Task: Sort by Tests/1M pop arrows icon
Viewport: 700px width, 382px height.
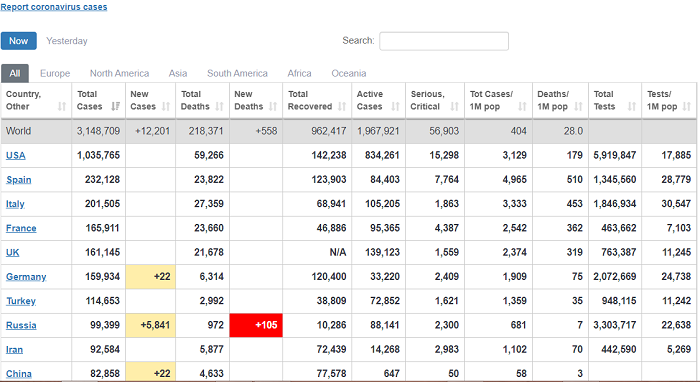Action: pos(687,106)
